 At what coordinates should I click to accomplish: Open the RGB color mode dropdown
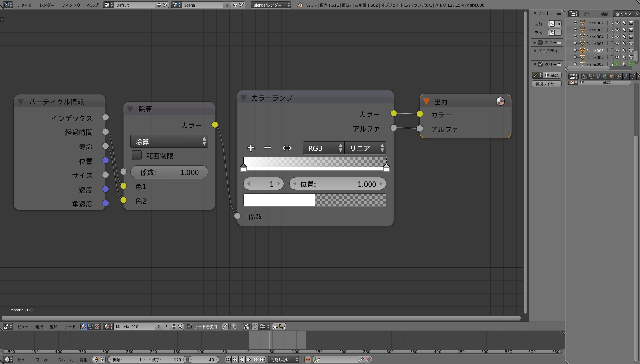coord(324,148)
